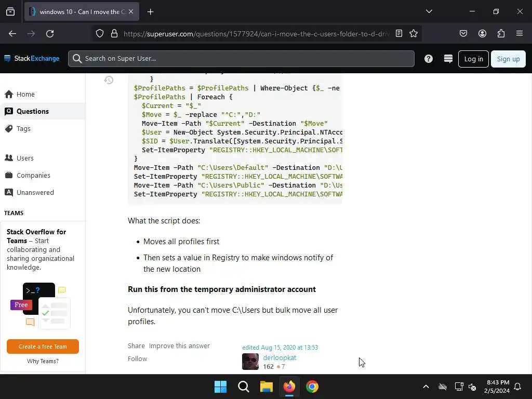Show tracking protection shield info
This screenshot has height=399, width=532.
99,34
